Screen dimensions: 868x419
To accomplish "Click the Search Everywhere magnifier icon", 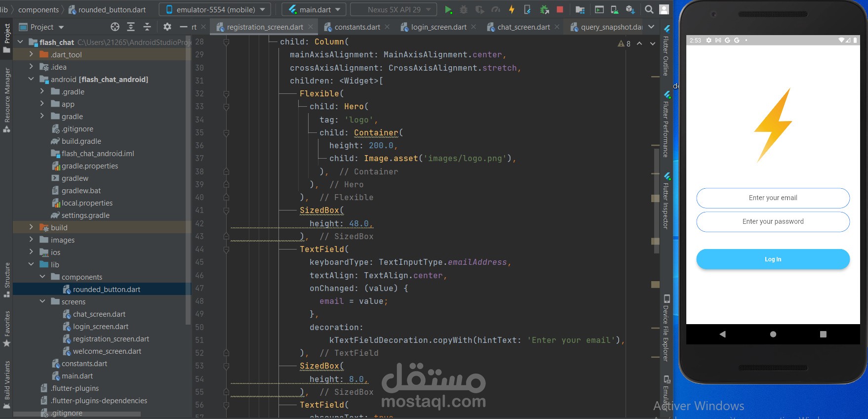I will click(649, 9).
